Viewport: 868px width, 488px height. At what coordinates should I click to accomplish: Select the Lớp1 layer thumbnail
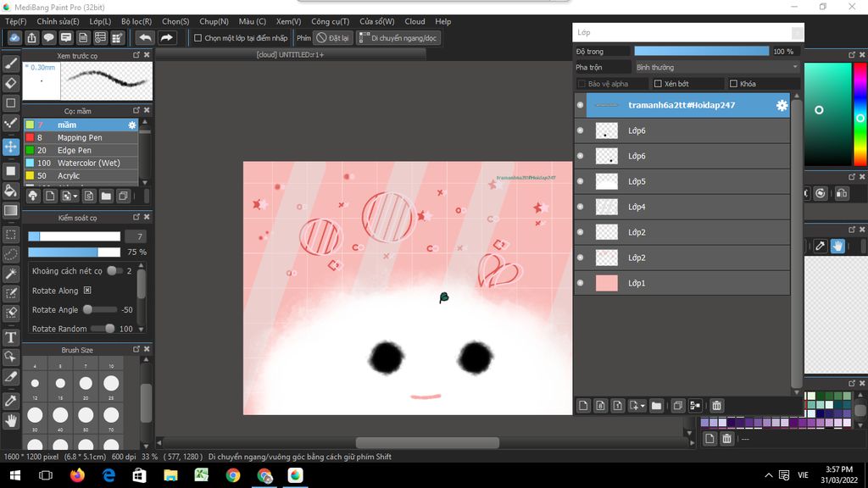click(607, 283)
